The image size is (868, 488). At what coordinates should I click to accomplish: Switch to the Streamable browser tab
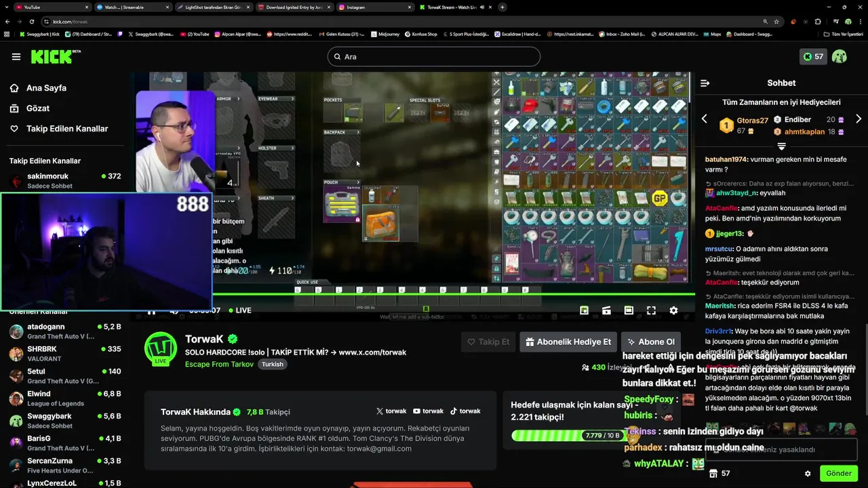(132, 7)
